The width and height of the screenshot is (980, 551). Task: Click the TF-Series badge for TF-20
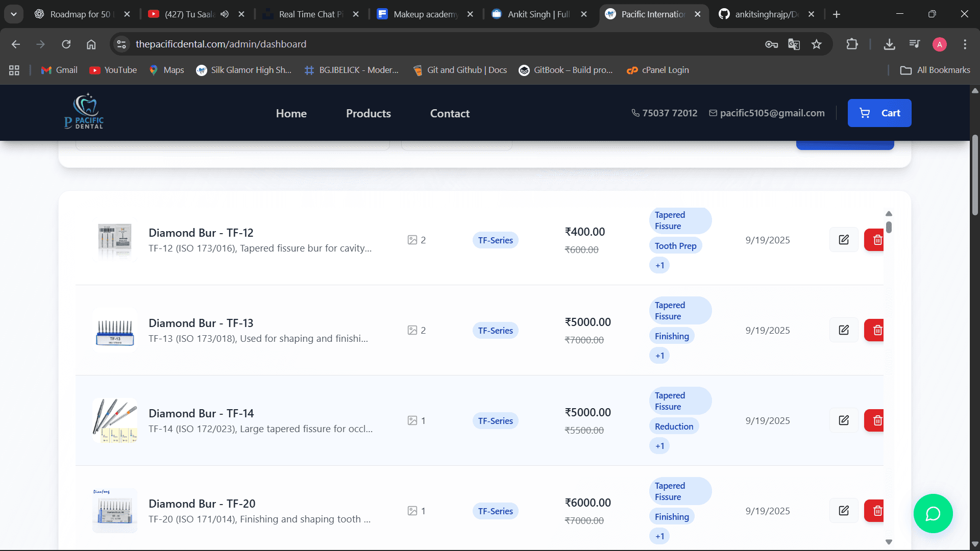[x=495, y=511]
